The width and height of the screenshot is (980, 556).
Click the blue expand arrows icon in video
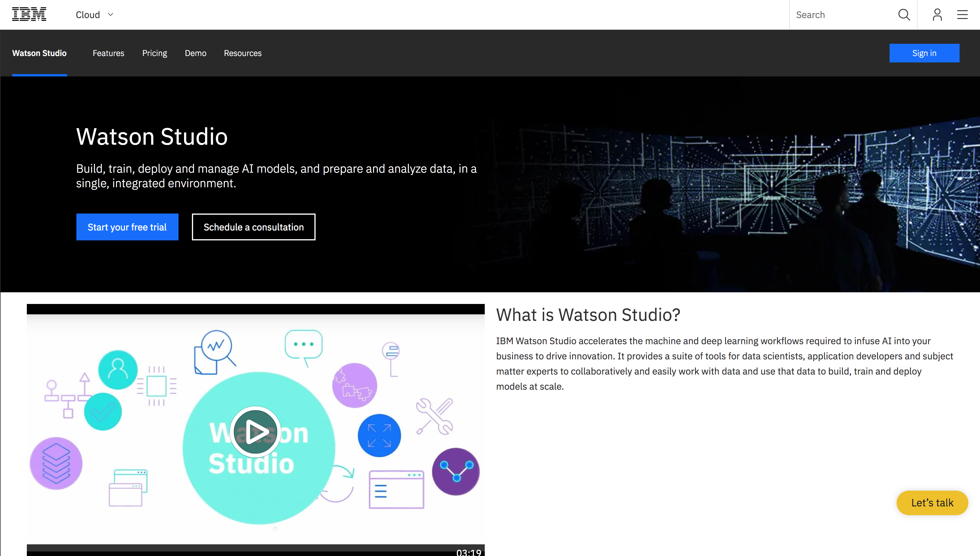[x=379, y=436]
